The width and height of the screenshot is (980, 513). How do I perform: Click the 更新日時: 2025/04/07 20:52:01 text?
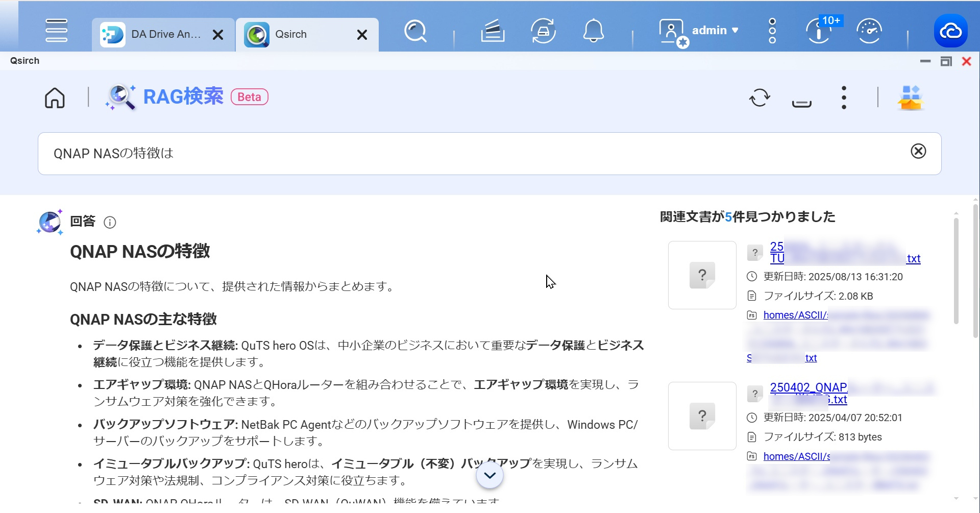tap(833, 418)
